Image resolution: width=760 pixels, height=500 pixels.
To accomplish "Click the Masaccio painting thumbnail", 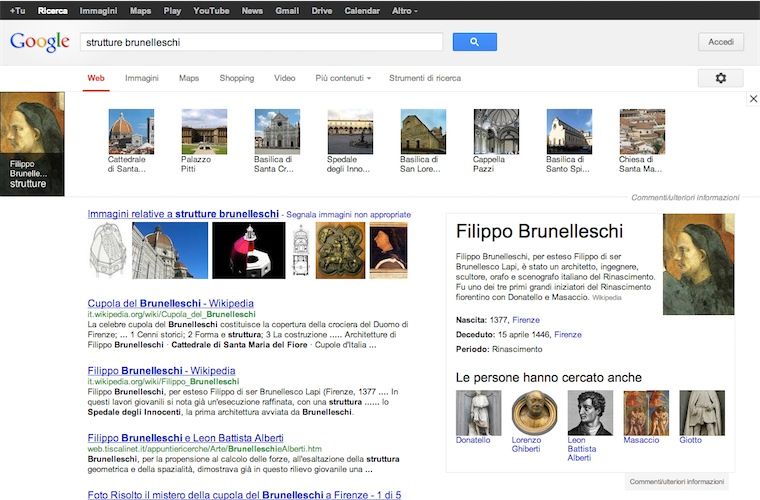I will [646, 413].
